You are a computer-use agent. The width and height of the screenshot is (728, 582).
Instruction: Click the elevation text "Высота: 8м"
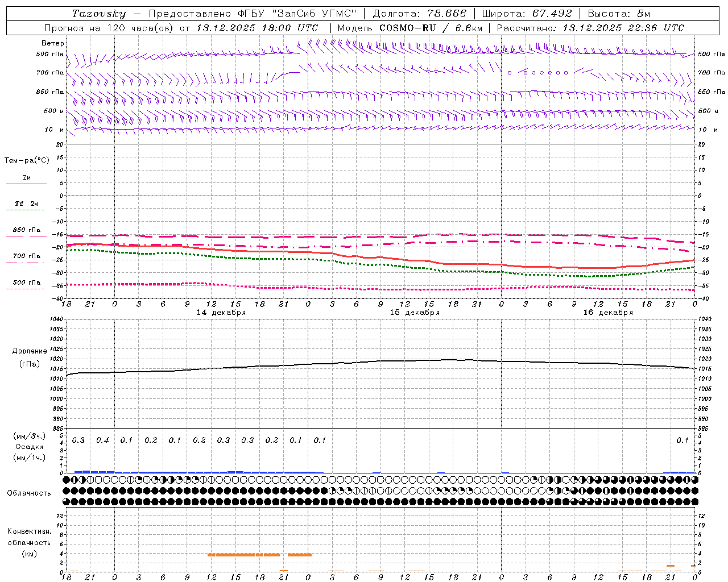pos(619,14)
